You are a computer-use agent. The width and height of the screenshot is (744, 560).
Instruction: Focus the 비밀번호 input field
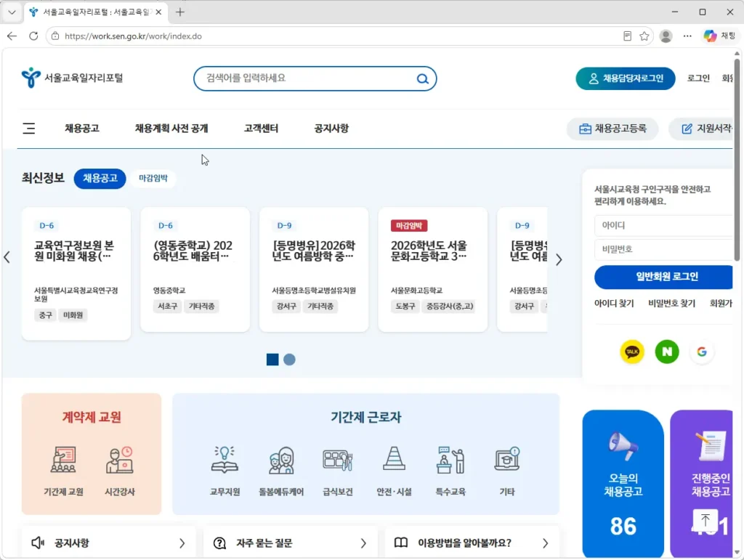[x=664, y=249]
